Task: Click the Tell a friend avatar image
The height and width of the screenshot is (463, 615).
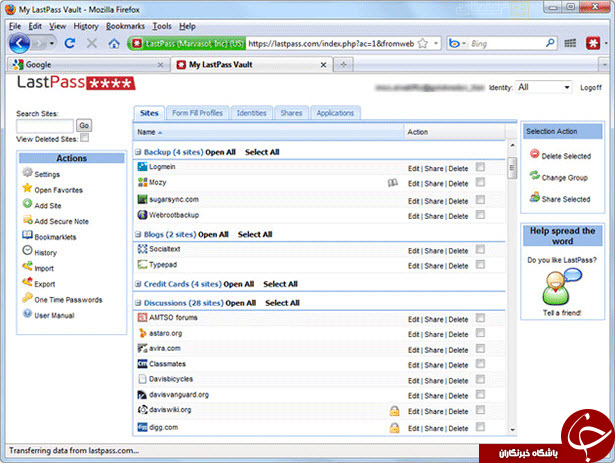Action: click(x=562, y=287)
